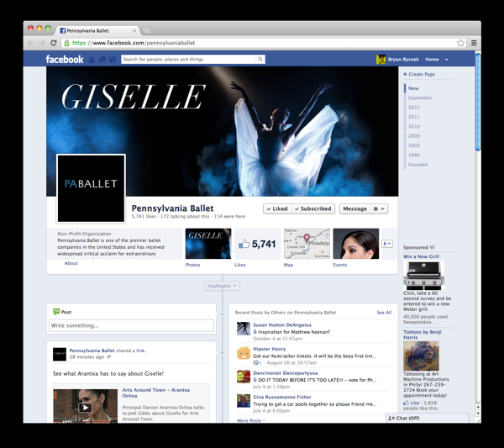Image resolution: width=504 pixels, height=448 pixels.
Task: Jump to 2011 in the timeline
Action: coord(414,117)
